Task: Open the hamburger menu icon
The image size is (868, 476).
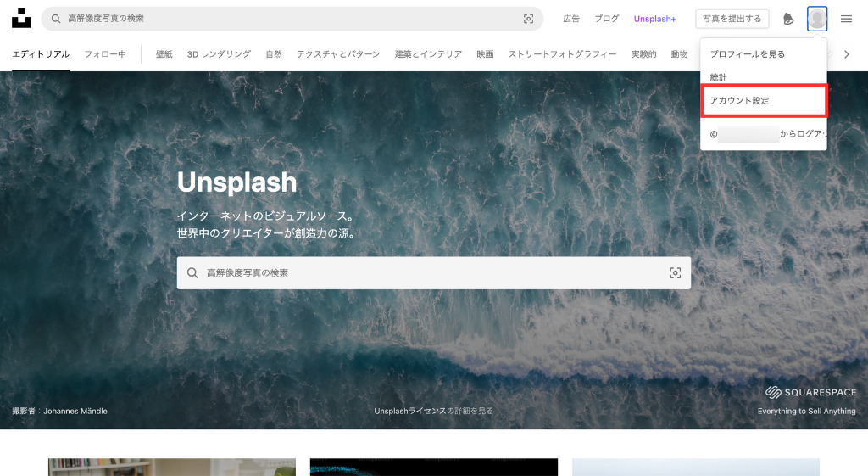Action: coord(847,19)
